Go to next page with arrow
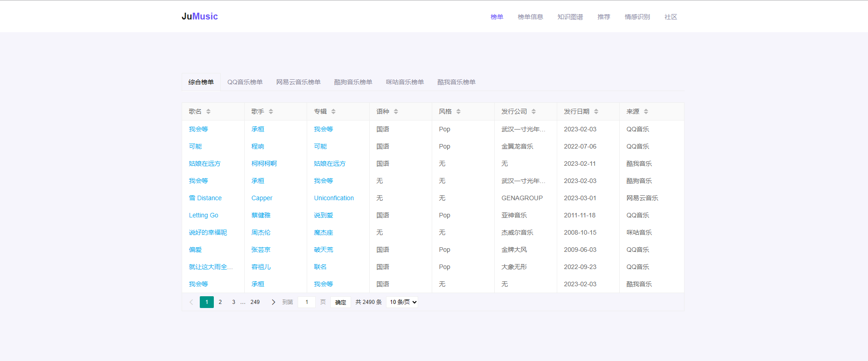This screenshot has width=868, height=361. tap(273, 302)
